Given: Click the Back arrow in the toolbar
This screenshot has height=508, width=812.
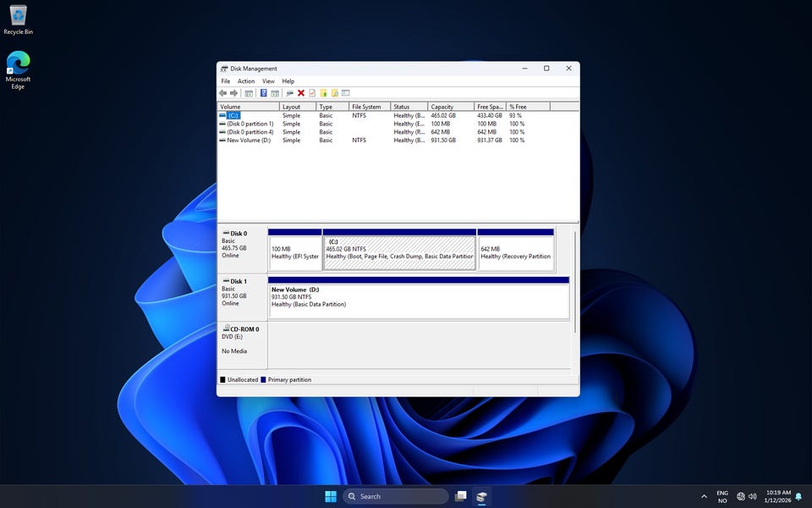Looking at the screenshot, I should (x=222, y=93).
